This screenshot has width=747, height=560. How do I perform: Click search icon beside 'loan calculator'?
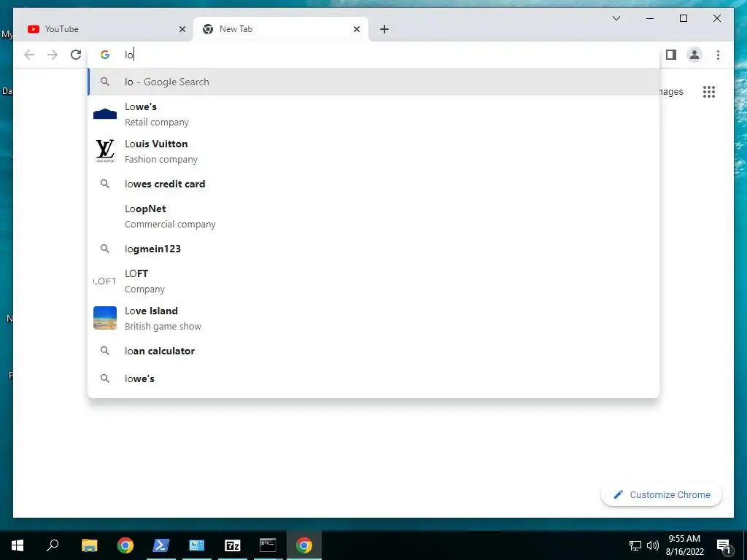point(105,351)
